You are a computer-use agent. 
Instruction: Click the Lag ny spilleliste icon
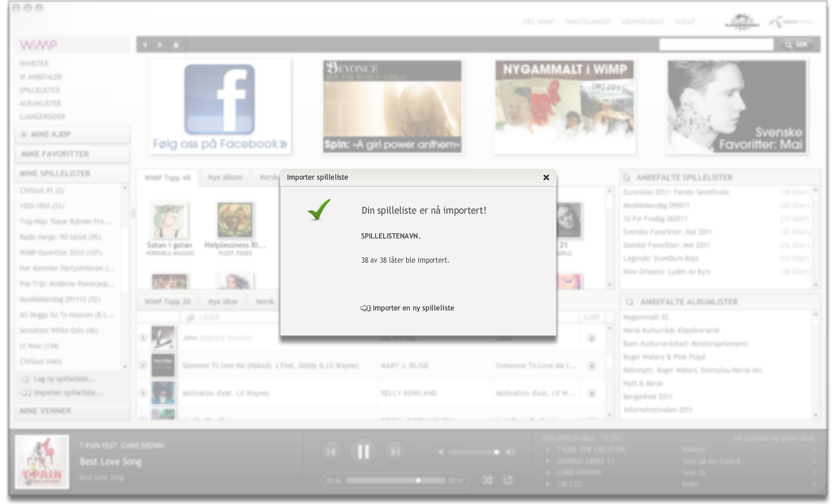[25, 379]
